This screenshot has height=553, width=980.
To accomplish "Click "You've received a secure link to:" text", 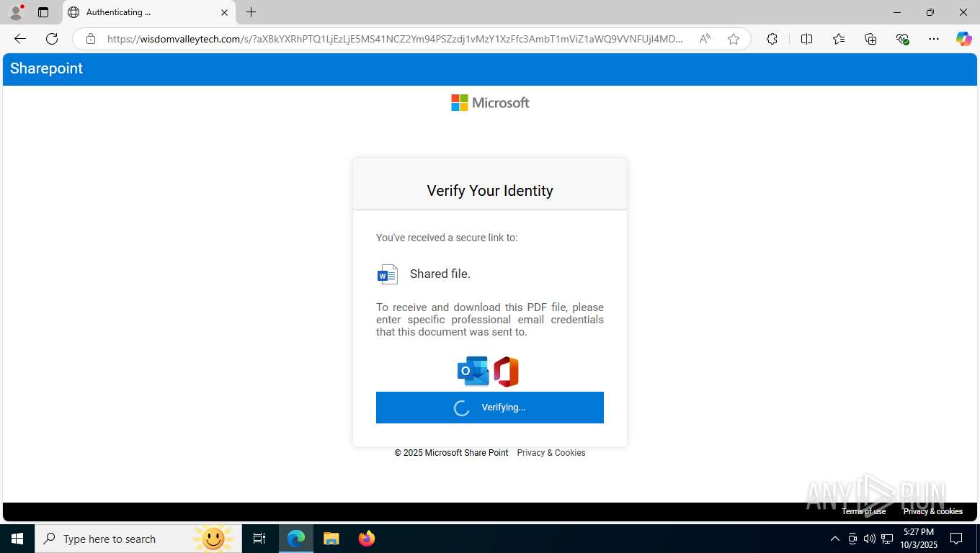I will pyautogui.click(x=447, y=238).
